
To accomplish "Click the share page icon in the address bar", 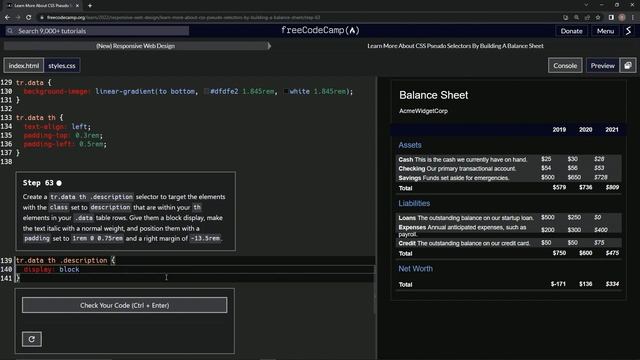I will point(587,18).
